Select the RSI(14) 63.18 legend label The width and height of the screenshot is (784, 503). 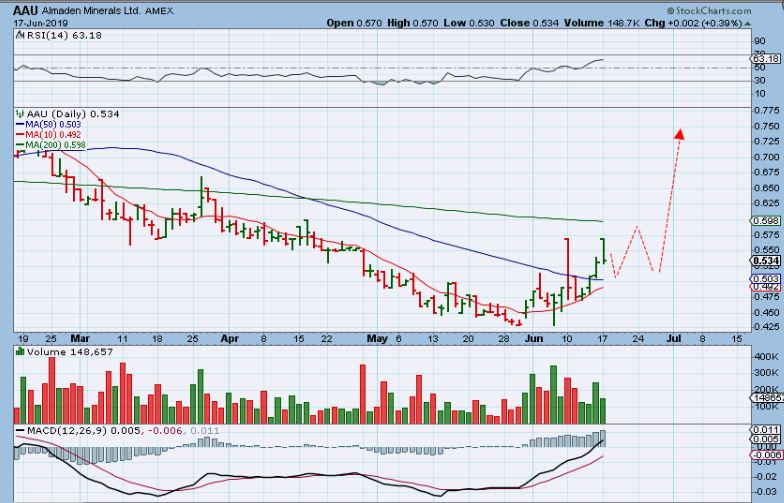pyautogui.click(x=64, y=36)
